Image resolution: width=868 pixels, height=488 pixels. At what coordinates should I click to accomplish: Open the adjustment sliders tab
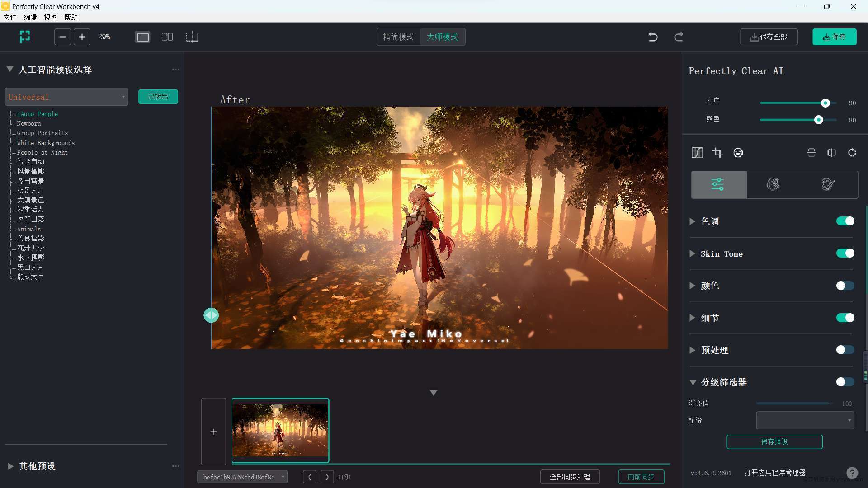[x=719, y=184]
